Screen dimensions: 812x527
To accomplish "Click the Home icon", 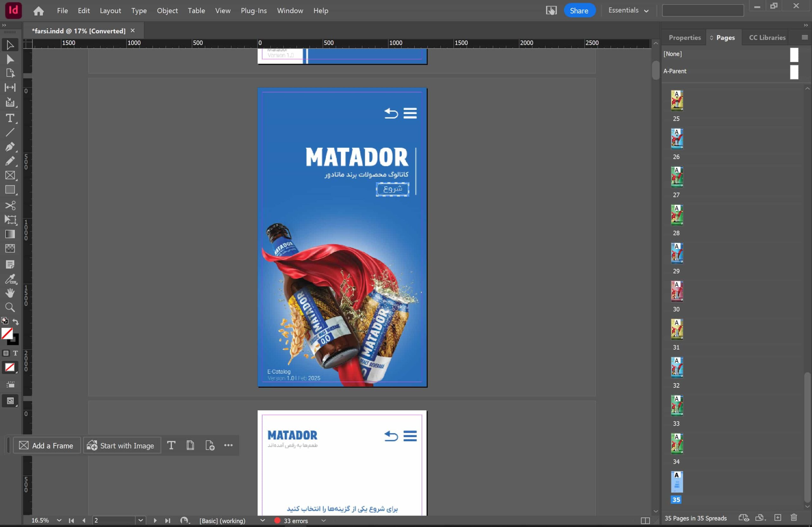I will (39, 10).
